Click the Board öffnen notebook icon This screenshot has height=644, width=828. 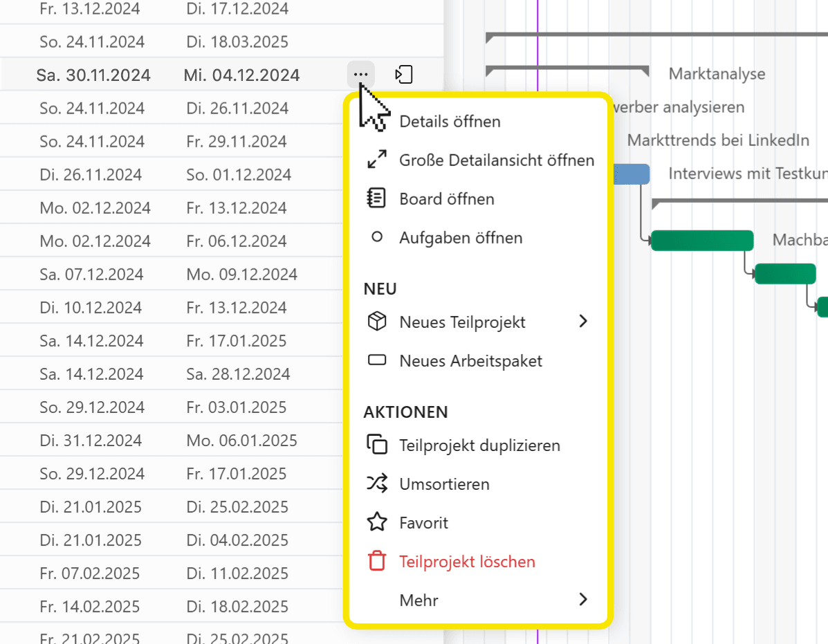click(x=377, y=199)
